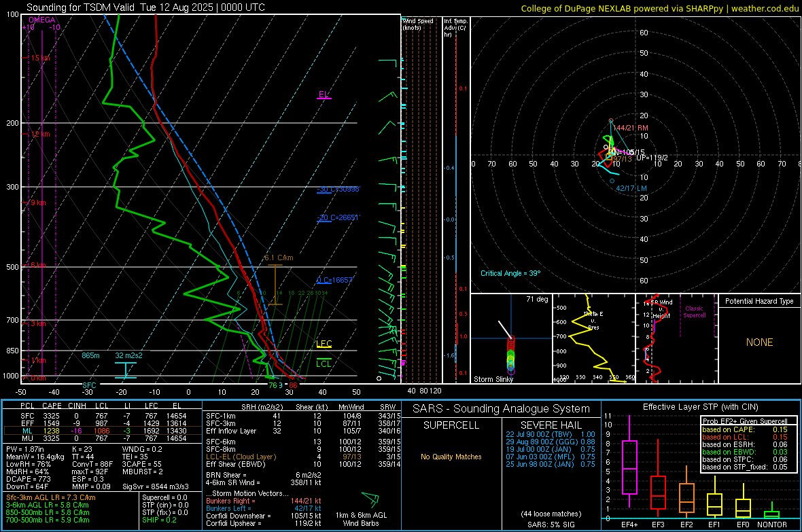Click the SEVERE HAIL column header

tap(551, 425)
